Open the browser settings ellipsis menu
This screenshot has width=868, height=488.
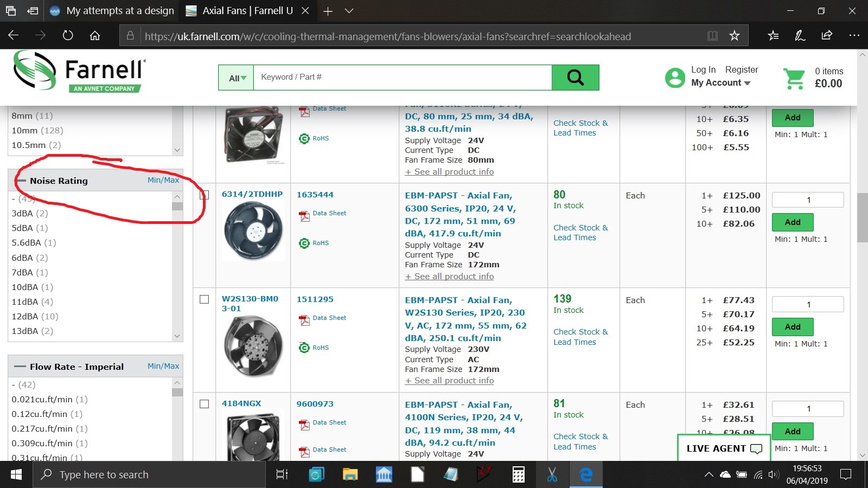pyautogui.click(x=854, y=36)
